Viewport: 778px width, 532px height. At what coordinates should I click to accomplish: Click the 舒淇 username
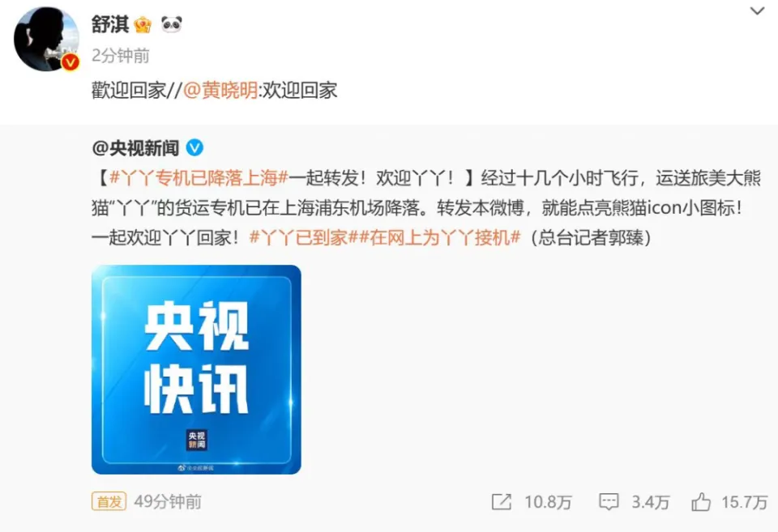[x=110, y=24]
